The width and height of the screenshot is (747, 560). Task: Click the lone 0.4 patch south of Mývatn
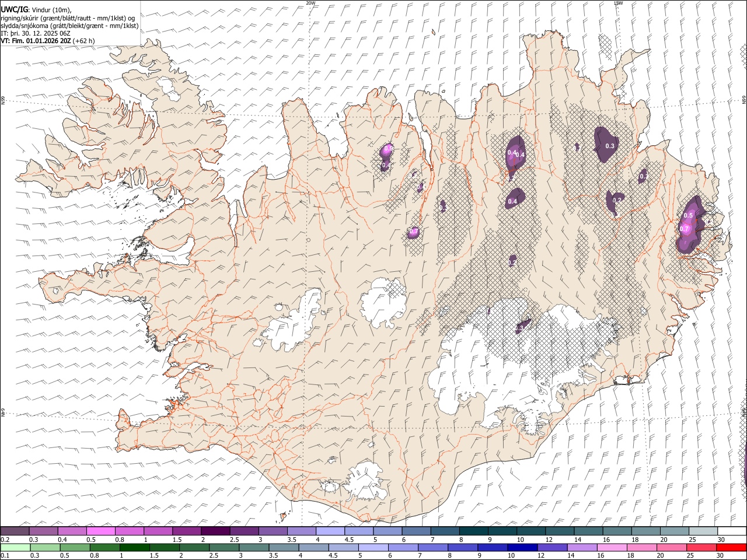514,199
